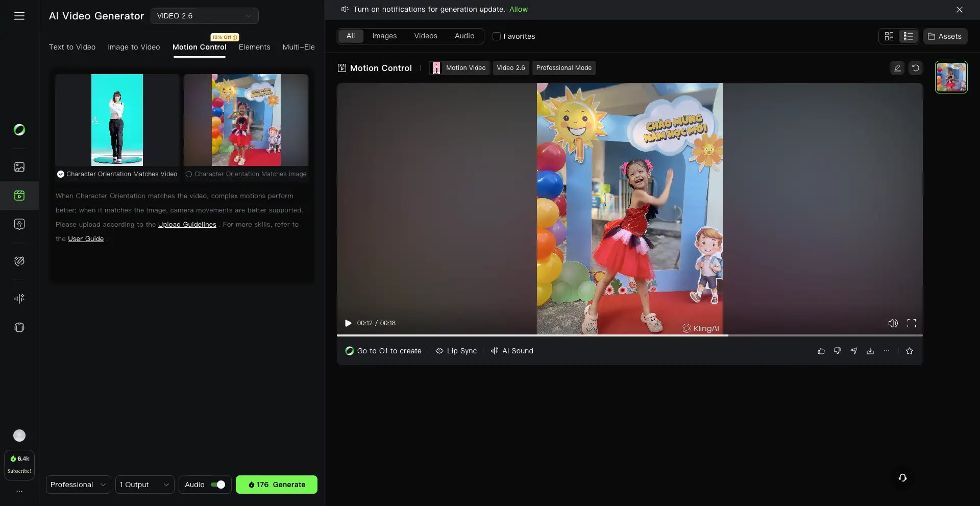Screen dimensions: 980x506
Task: Add the video to favorites with the star icon
Action: coord(909,351)
